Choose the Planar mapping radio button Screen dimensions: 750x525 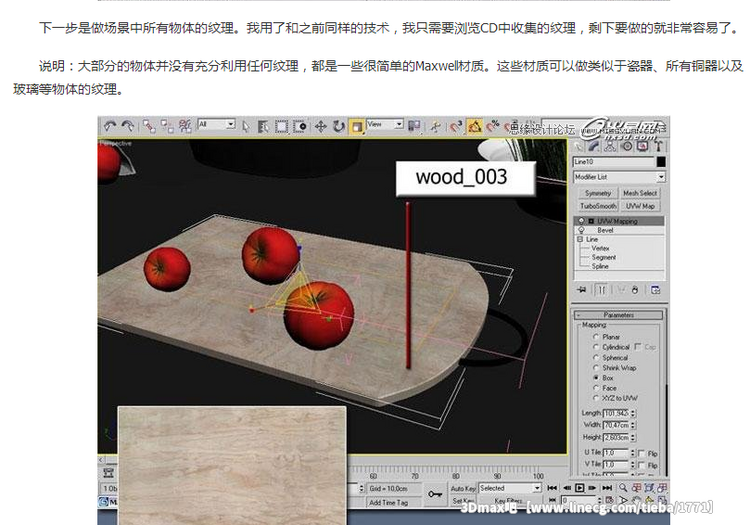pos(596,337)
